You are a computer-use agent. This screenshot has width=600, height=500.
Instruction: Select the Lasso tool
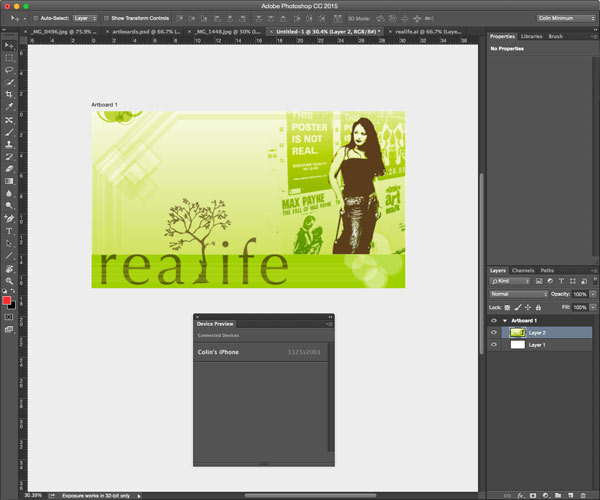pyautogui.click(x=9, y=70)
